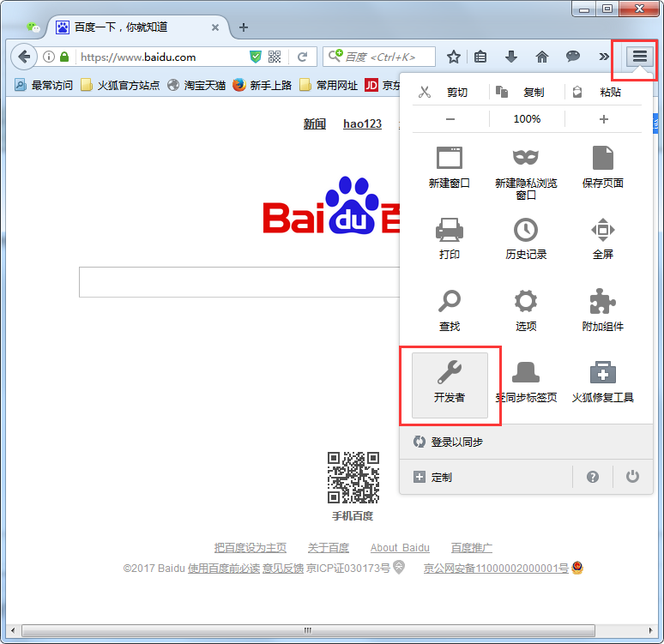Reset zoom at 100%
This screenshot has height=644, width=664.
click(x=527, y=119)
